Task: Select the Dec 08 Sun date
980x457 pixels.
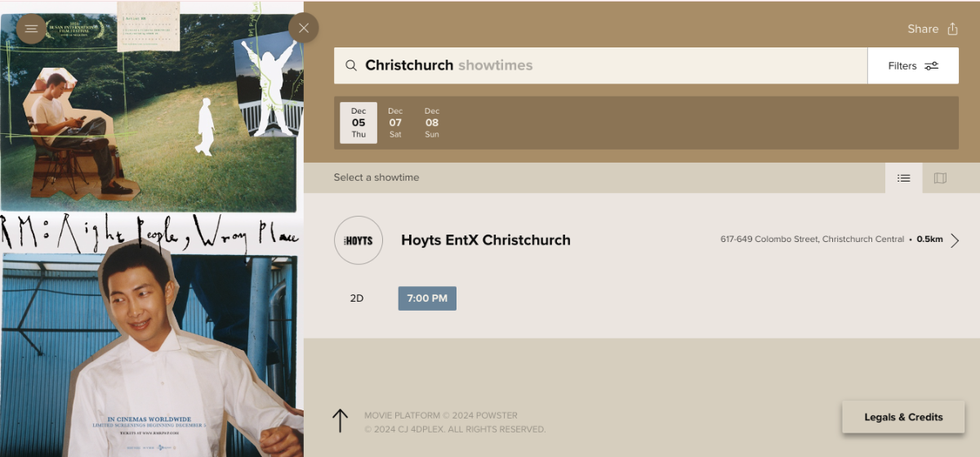Action: click(x=432, y=123)
